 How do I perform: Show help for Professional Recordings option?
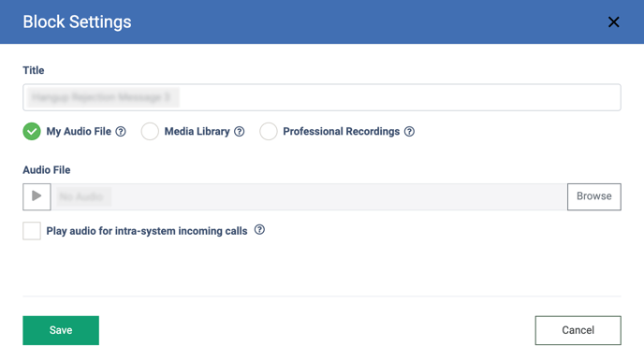(409, 132)
